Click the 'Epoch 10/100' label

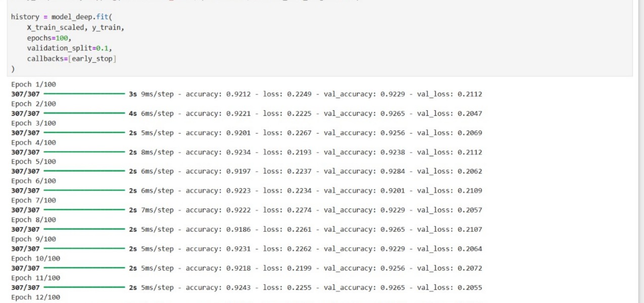coord(35,258)
